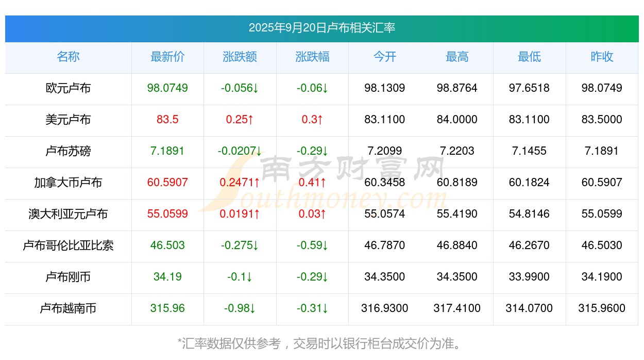Click the high price 317.4100
Image resolution: width=644 pixels, height=360 pixels.
point(457,308)
